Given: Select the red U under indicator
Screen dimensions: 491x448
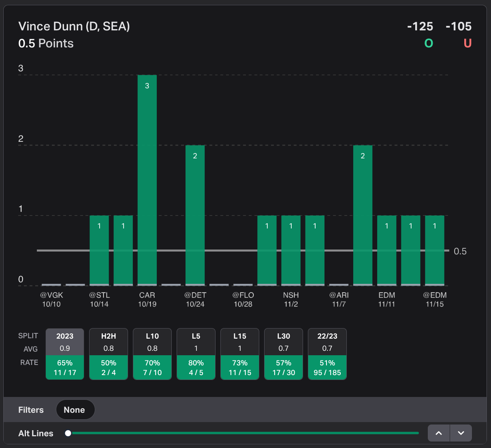Looking at the screenshot, I should [x=468, y=43].
